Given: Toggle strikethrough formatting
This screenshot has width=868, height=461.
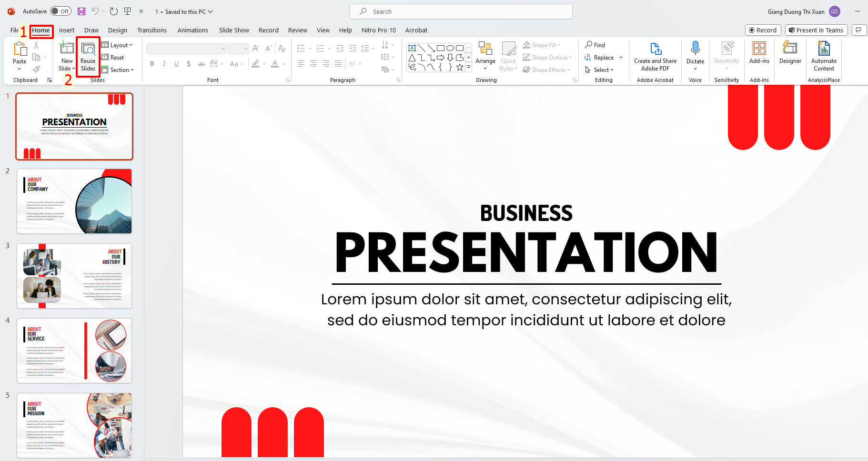Looking at the screenshot, I should pyautogui.click(x=202, y=64).
